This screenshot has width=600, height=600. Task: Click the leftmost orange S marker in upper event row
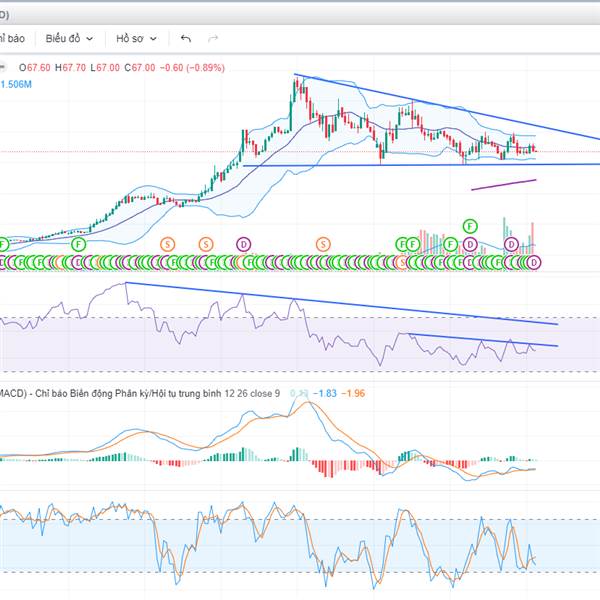[167, 244]
